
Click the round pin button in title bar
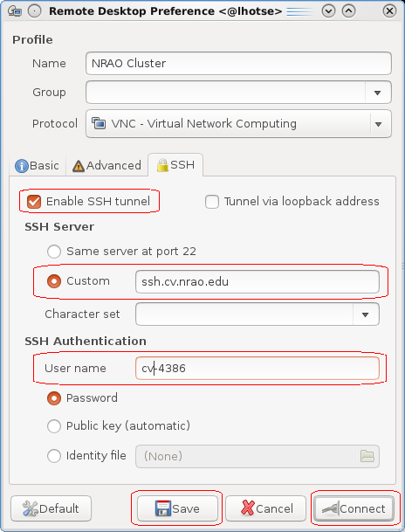point(35,11)
